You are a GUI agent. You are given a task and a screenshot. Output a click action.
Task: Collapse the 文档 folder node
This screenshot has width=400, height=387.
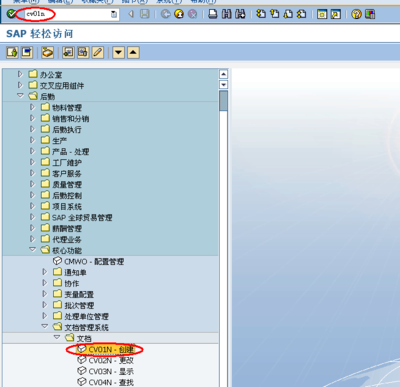tap(57, 337)
